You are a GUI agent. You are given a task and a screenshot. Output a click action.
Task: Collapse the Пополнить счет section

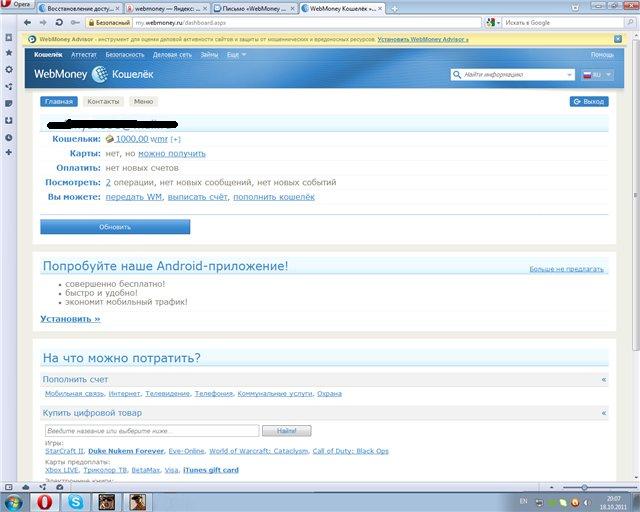point(604,380)
